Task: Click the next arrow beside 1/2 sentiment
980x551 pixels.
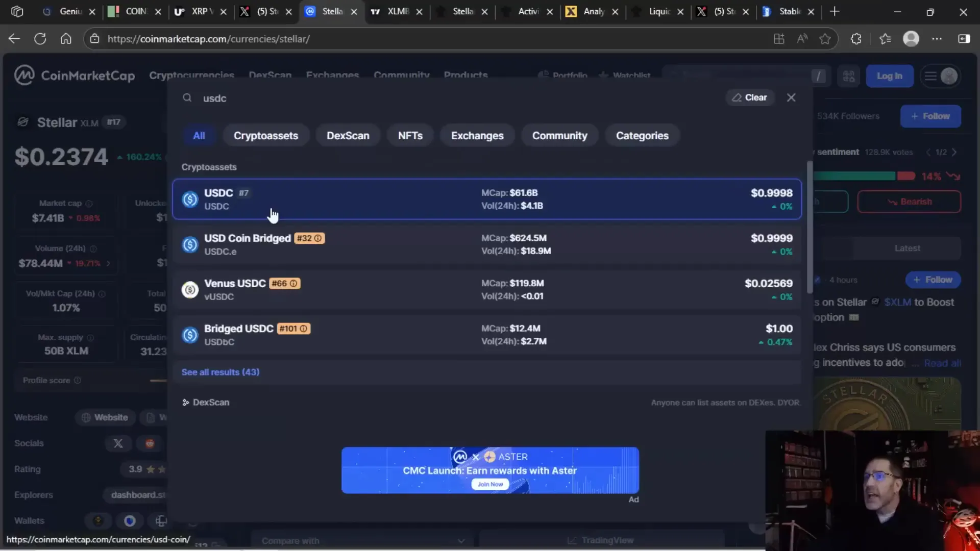Action: pyautogui.click(x=954, y=153)
